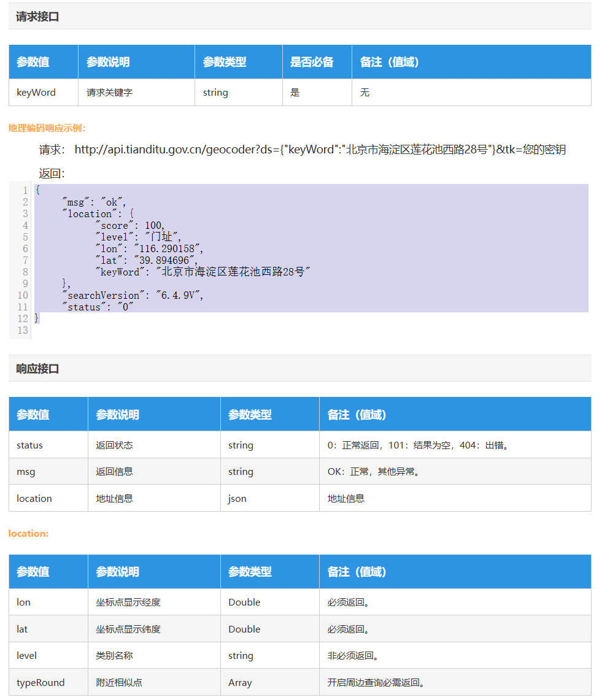Click the 附近相似点 description cell

(x=155, y=683)
